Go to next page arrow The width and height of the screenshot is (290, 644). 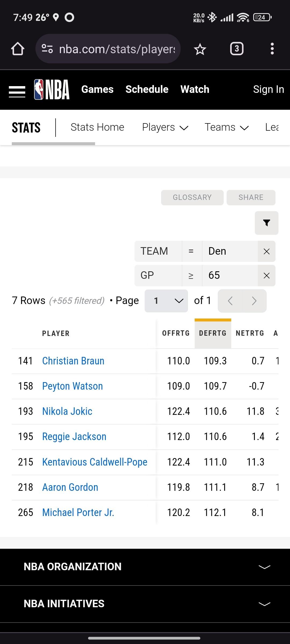pos(254,301)
